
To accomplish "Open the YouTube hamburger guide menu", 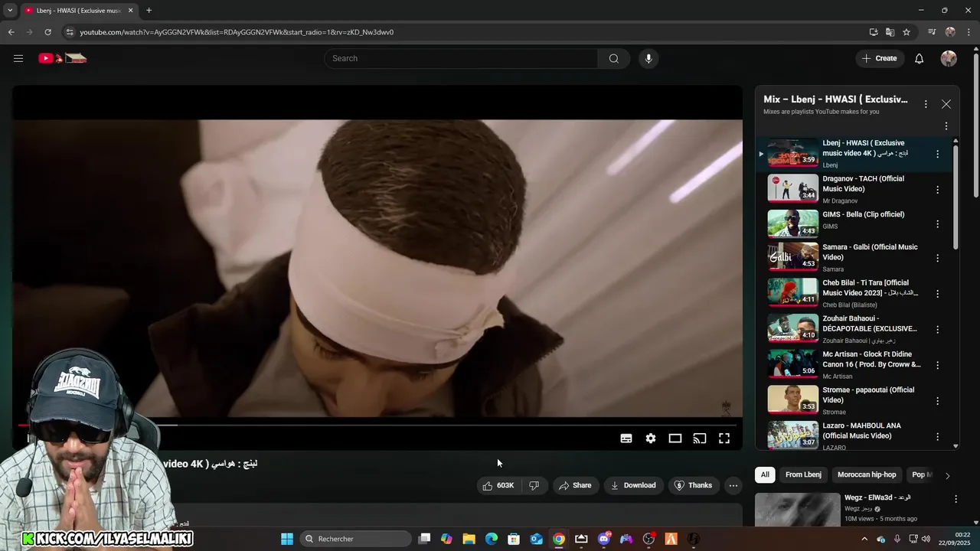I will (18, 58).
